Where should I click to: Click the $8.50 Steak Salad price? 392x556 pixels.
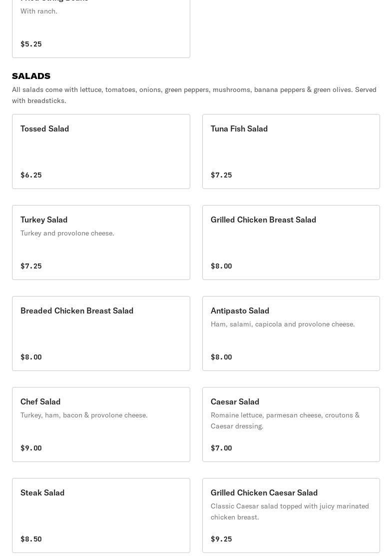point(31,539)
